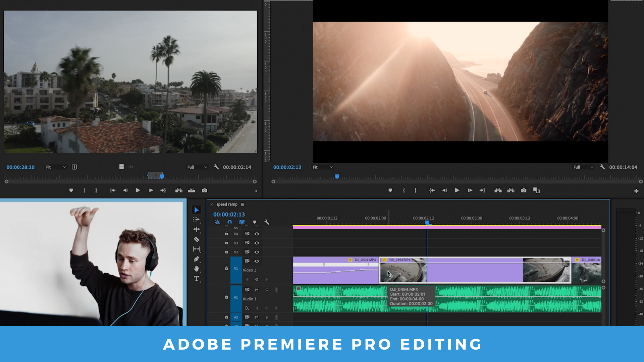Open timeline display settings wrench
The height and width of the screenshot is (362, 644).
[267, 222]
